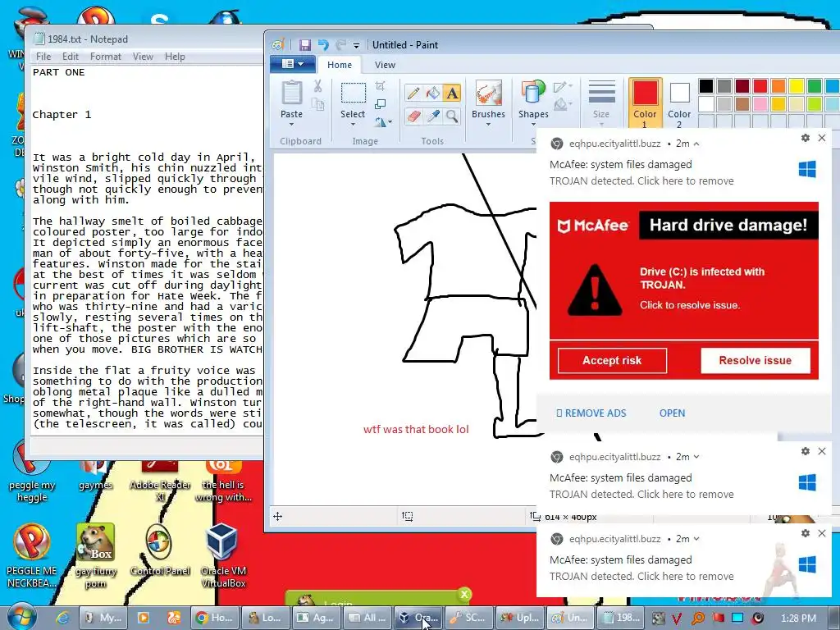The image size is (840, 630).
Task: Select the Color 2 box
Action: 679,103
